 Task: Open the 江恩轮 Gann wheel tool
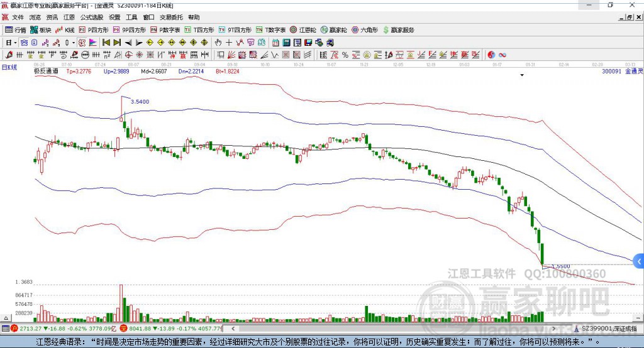click(x=304, y=30)
